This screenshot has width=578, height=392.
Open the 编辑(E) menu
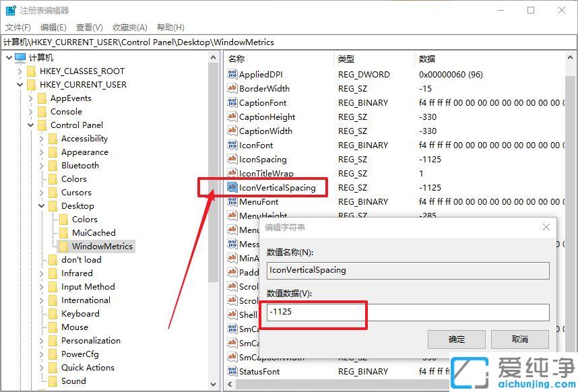(x=53, y=28)
